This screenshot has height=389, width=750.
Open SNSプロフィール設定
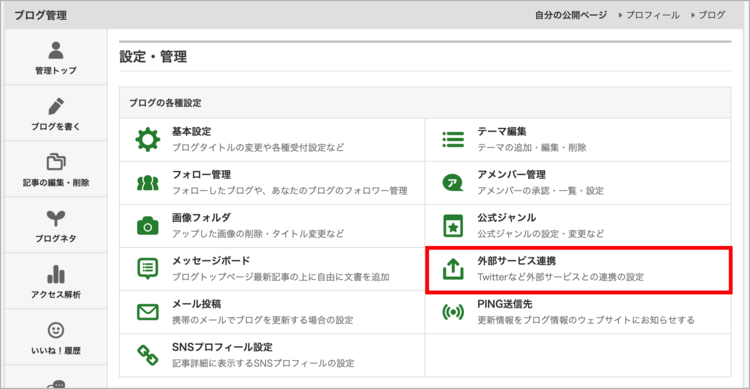pos(222,347)
